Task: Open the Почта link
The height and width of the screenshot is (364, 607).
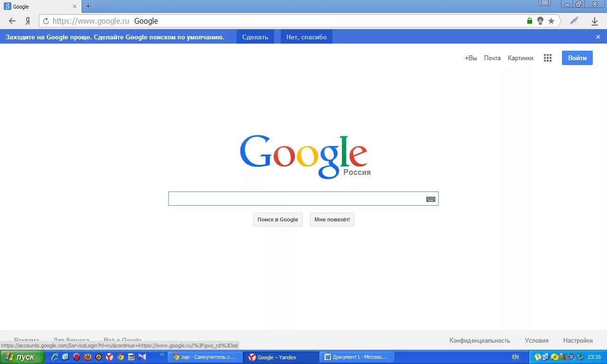Action: tap(492, 58)
